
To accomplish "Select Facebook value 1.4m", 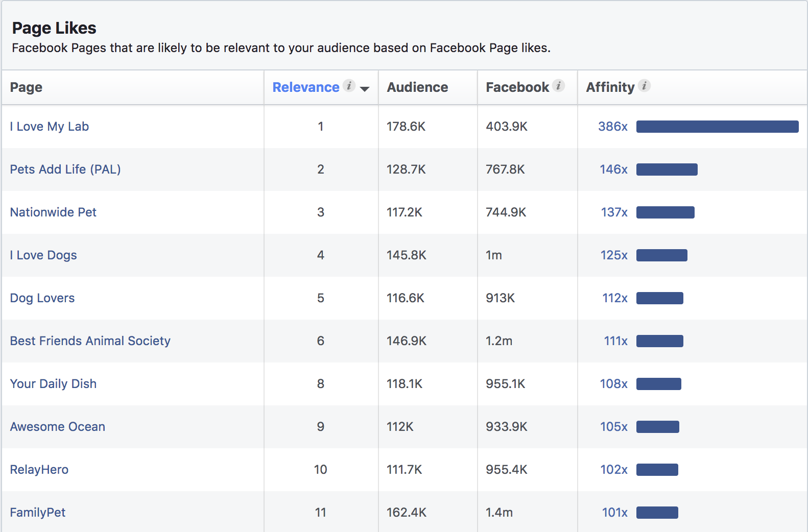I will tap(500, 513).
